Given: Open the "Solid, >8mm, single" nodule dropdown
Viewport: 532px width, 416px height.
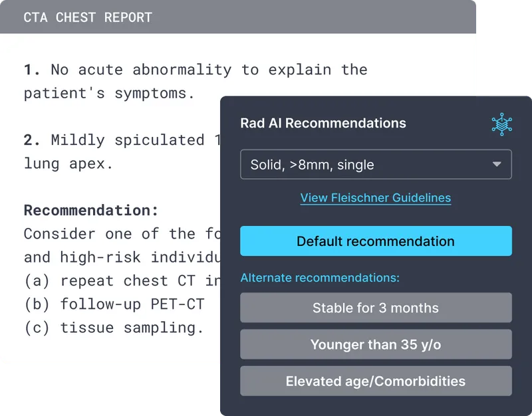Looking at the screenshot, I should click(366, 165).
